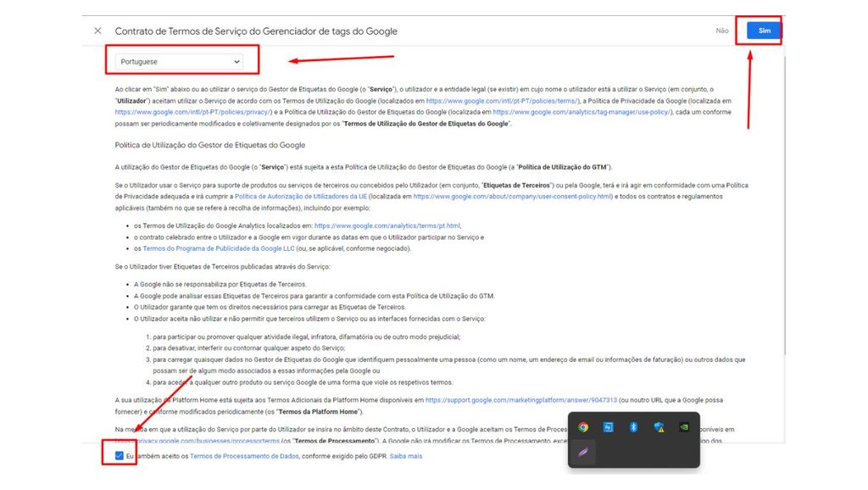Open the Portuguese language dropdown
Screen dimensions: 868x490
(180, 61)
